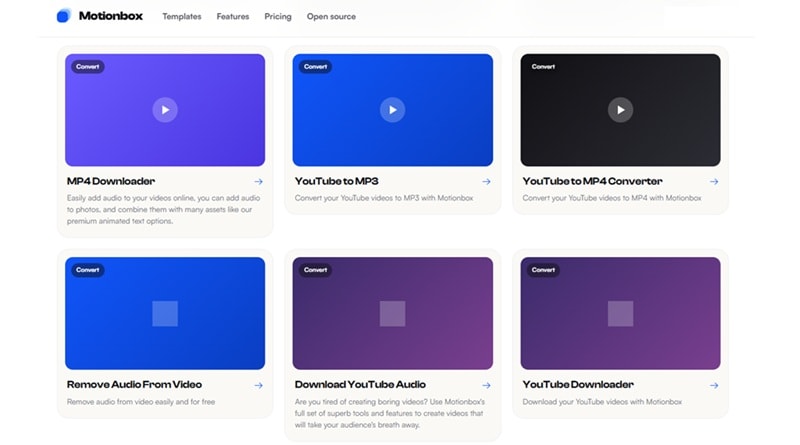800x445 pixels.
Task: Click the Convert badge on YouTube to MP3 card
Action: coord(315,67)
